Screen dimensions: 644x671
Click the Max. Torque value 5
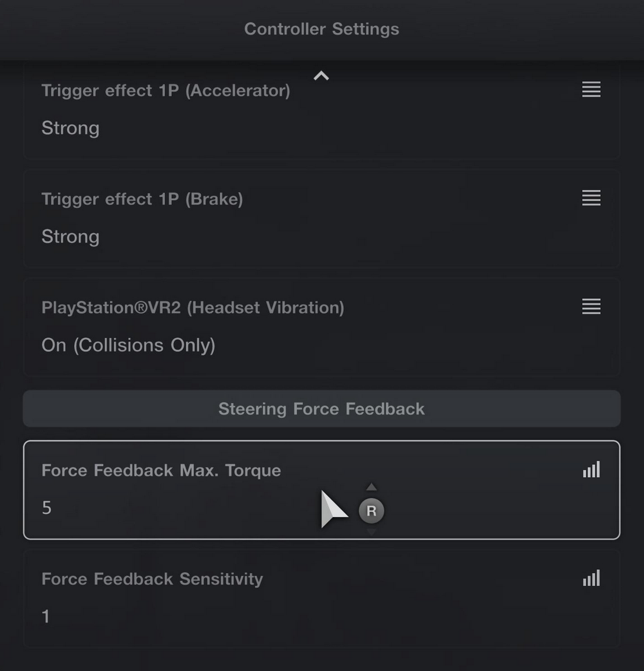click(x=46, y=508)
